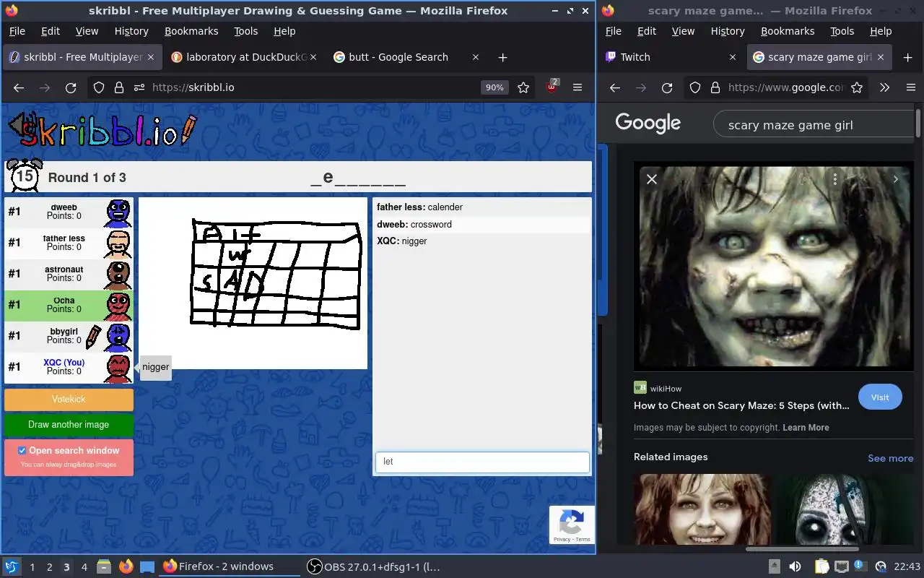Open the Tools menu in the Google window
Image resolution: width=924 pixels, height=578 pixels.
[x=842, y=31]
